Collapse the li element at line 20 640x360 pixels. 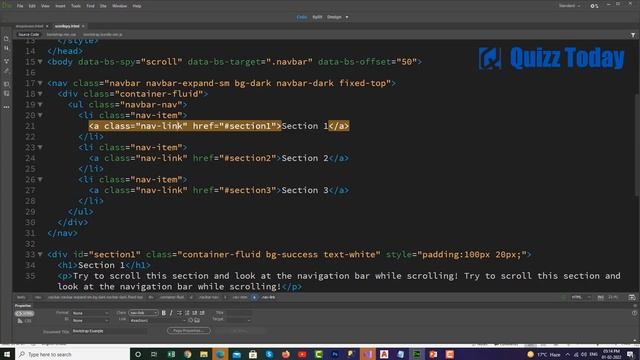click(x=40, y=115)
